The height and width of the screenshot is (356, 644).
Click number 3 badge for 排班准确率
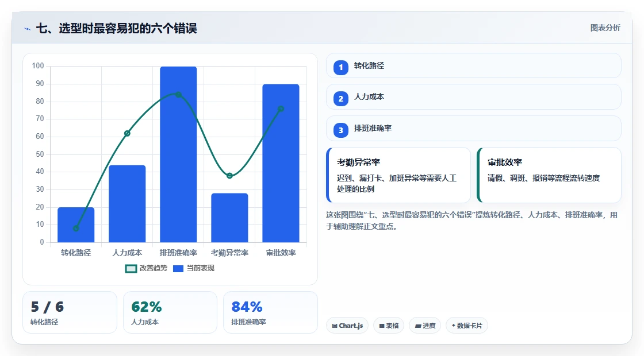coord(340,130)
